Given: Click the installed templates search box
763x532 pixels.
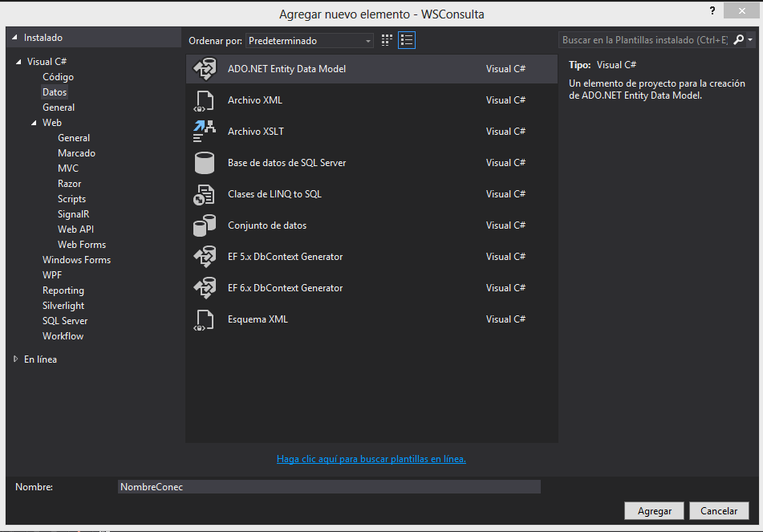Looking at the screenshot, I should coord(645,40).
